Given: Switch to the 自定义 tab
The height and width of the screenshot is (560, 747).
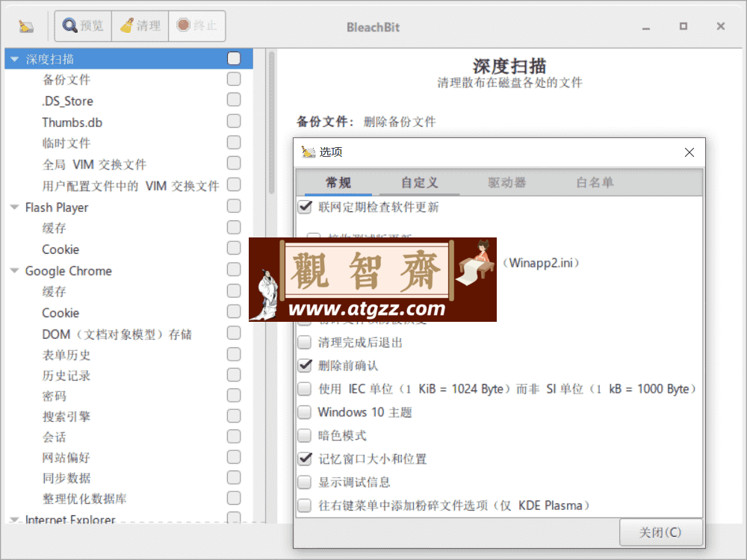Looking at the screenshot, I should 419,183.
